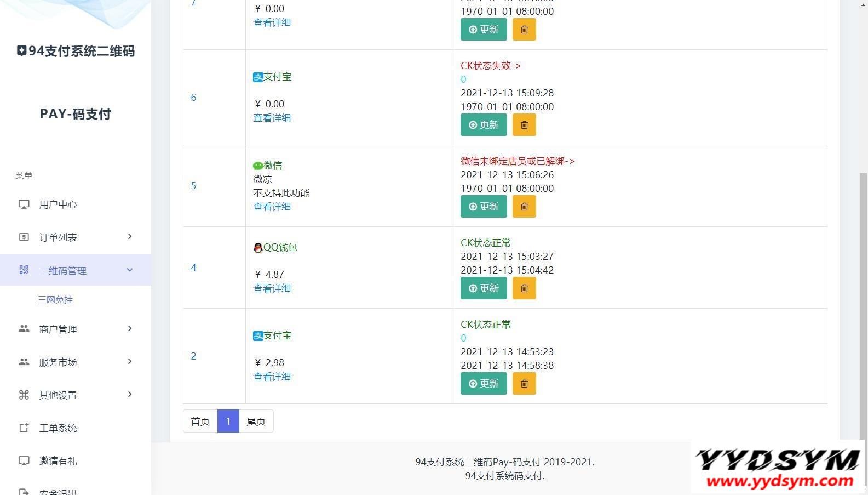Click the 邀请有礼 sidebar icon
This screenshot has width=868, height=495.
pyautogui.click(x=24, y=461)
